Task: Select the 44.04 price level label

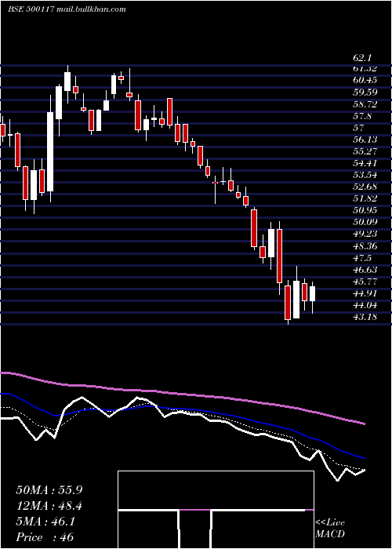Action: (365, 305)
